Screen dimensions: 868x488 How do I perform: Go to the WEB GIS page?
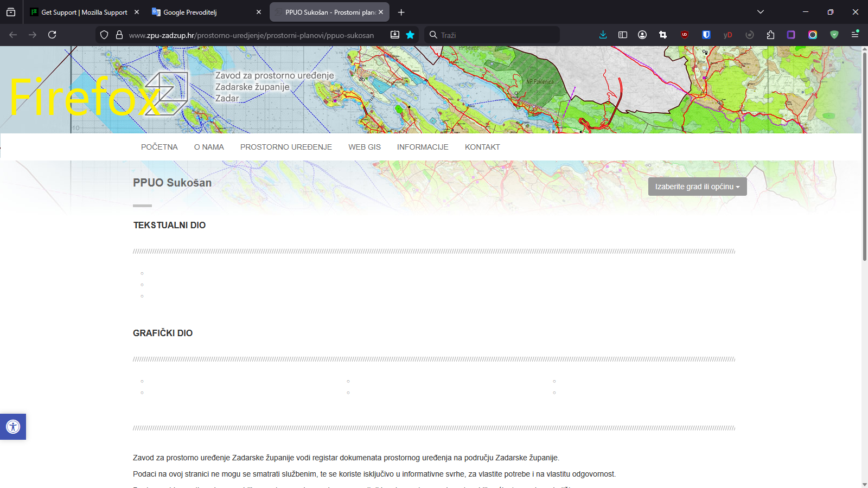pos(365,147)
